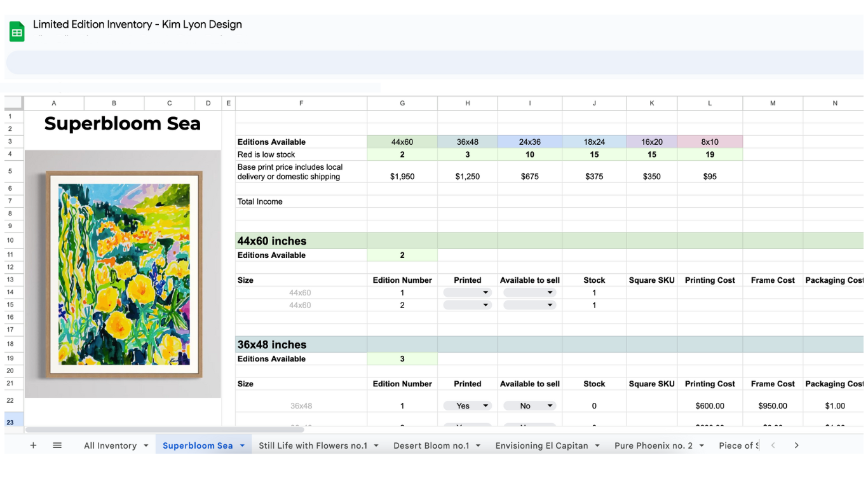
Task: Click the 36x48 inches section heading
Action: pyautogui.click(x=301, y=344)
